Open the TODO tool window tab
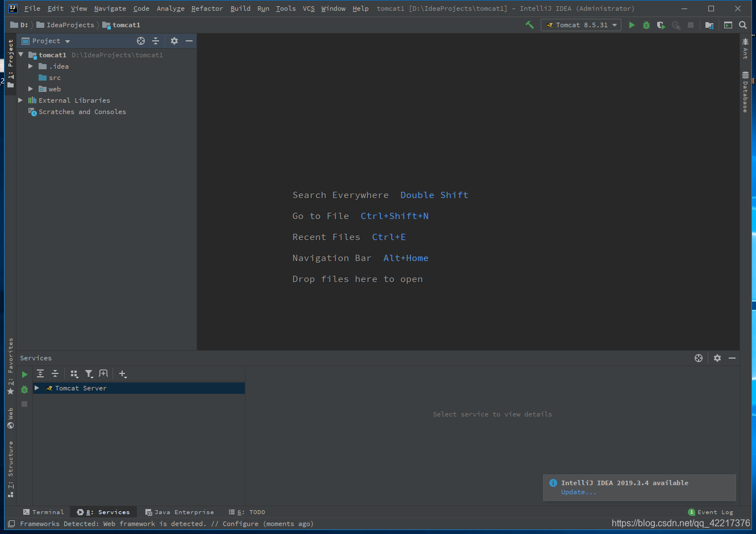Viewport: 756px width, 534px height. coord(247,512)
